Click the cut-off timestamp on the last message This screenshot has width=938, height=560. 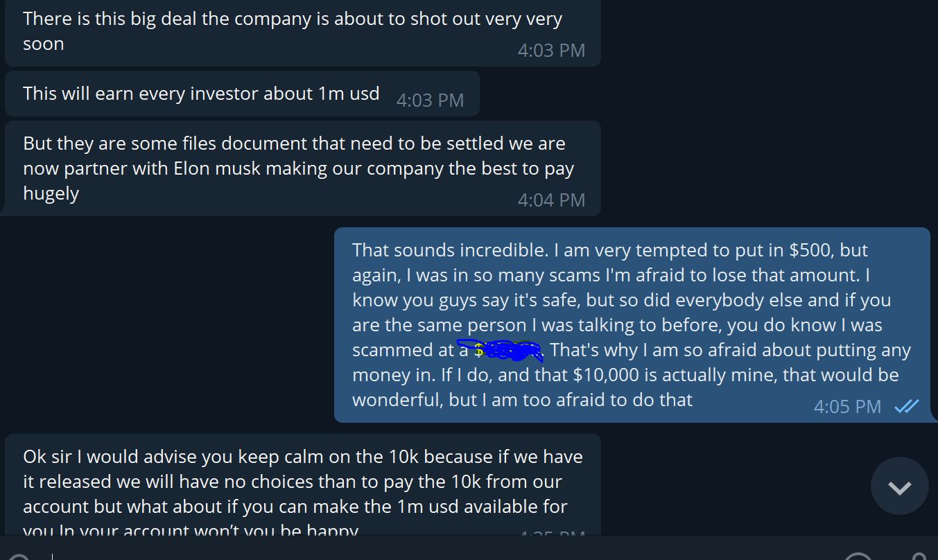552,533
